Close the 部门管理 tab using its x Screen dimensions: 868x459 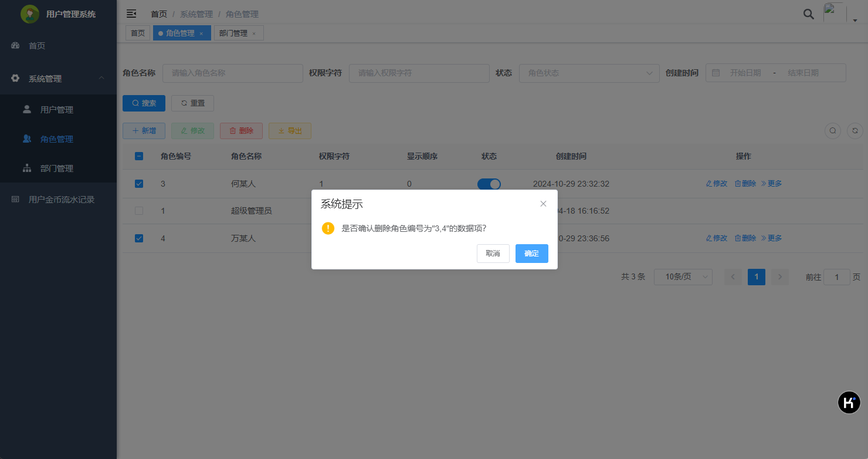pyautogui.click(x=254, y=33)
